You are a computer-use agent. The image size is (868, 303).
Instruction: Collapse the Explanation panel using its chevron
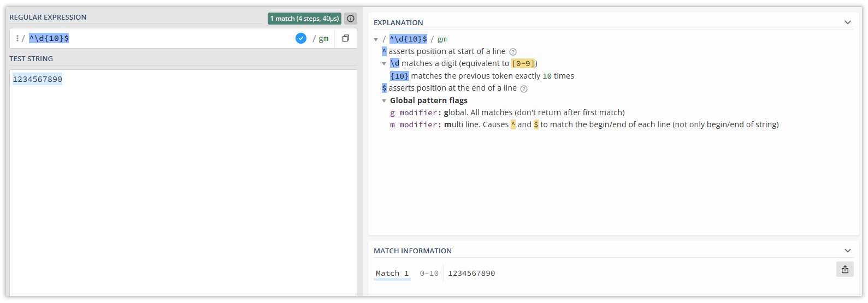tap(848, 22)
